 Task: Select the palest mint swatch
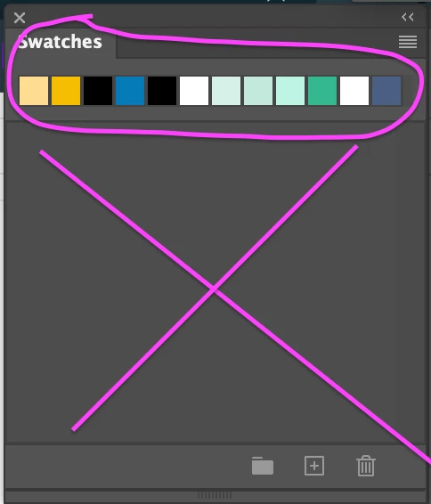(x=226, y=91)
